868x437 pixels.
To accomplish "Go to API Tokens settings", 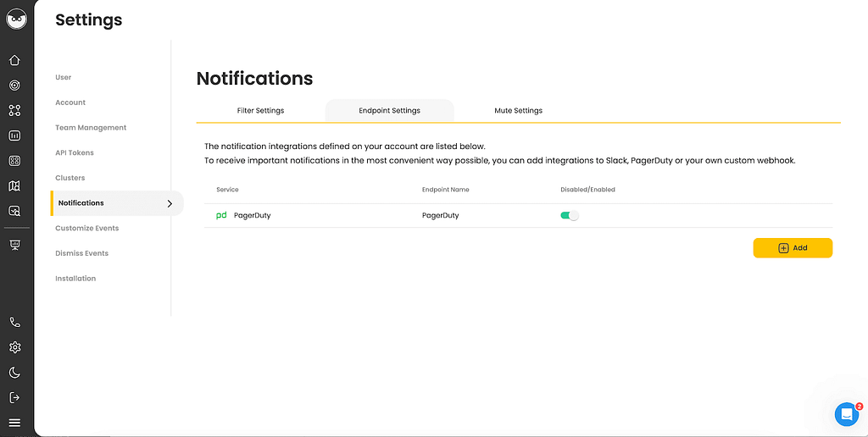I will tap(75, 152).
